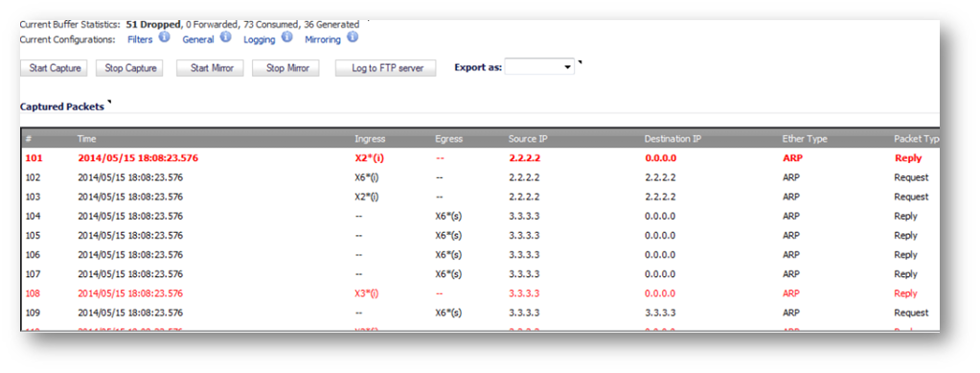This screenshot has height=373, width=980.
Task: Click the Log to FTP server button
Action: point(386,68)
